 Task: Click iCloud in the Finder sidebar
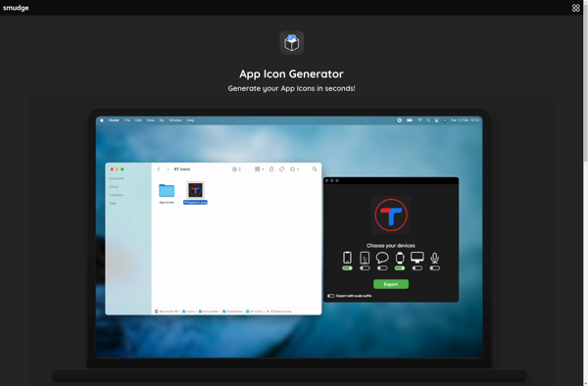tap(114, 186)
